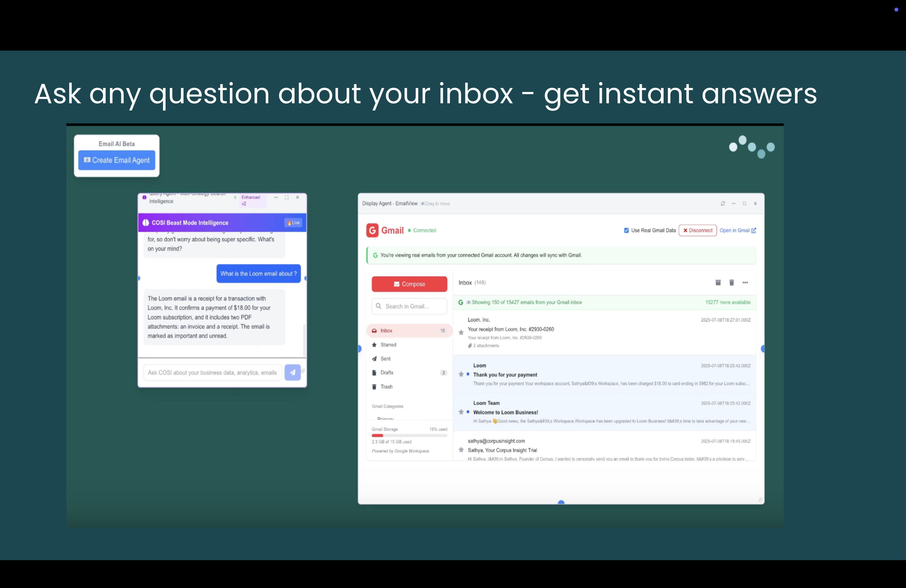Minimize the Display Agent EmailView window

(733, 204)
